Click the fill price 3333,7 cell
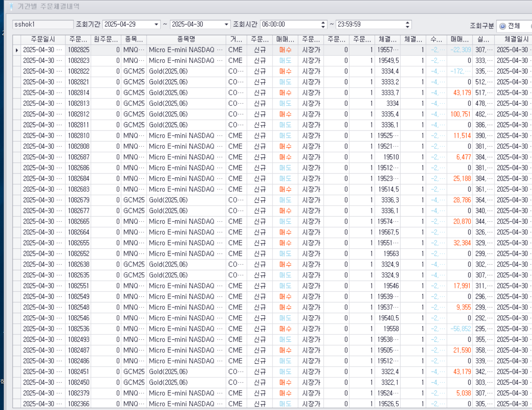The height and width of the screenshot is (410, 532). (388, 93)
